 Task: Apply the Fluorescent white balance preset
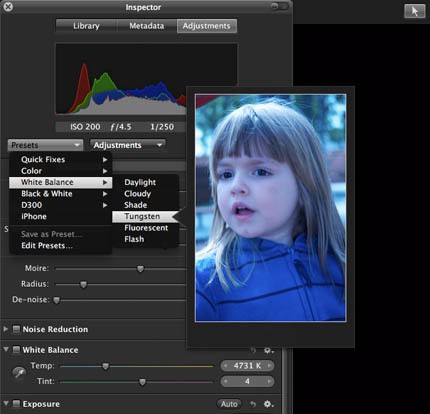coord(146,228)
